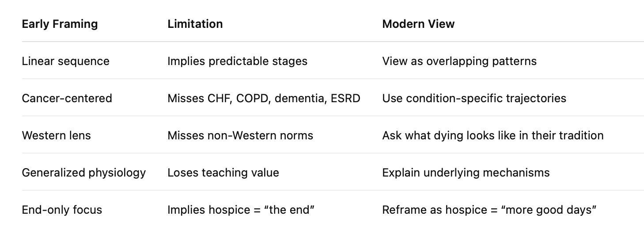
Task: Click the Modern View column header
Action: (x=418, y=24)
